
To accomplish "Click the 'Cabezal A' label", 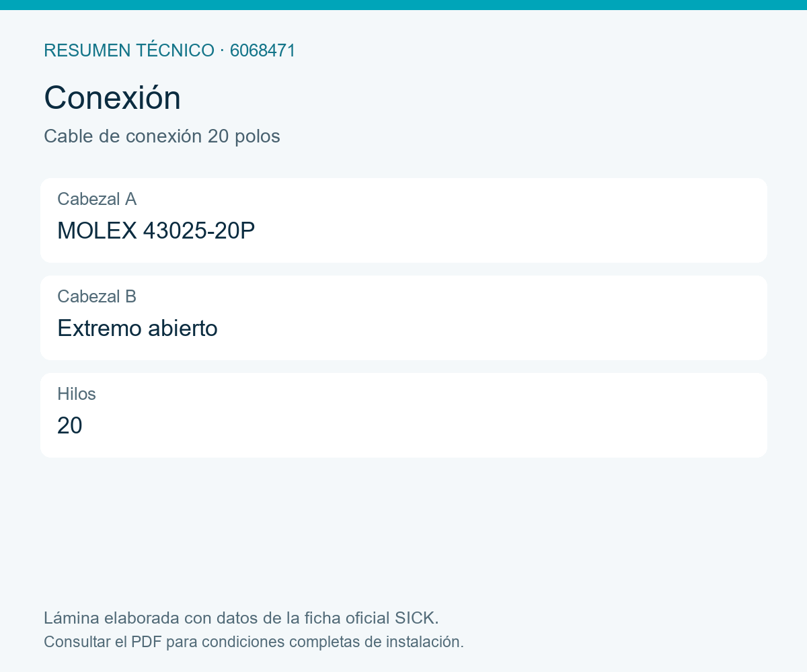I will (97, 199).
